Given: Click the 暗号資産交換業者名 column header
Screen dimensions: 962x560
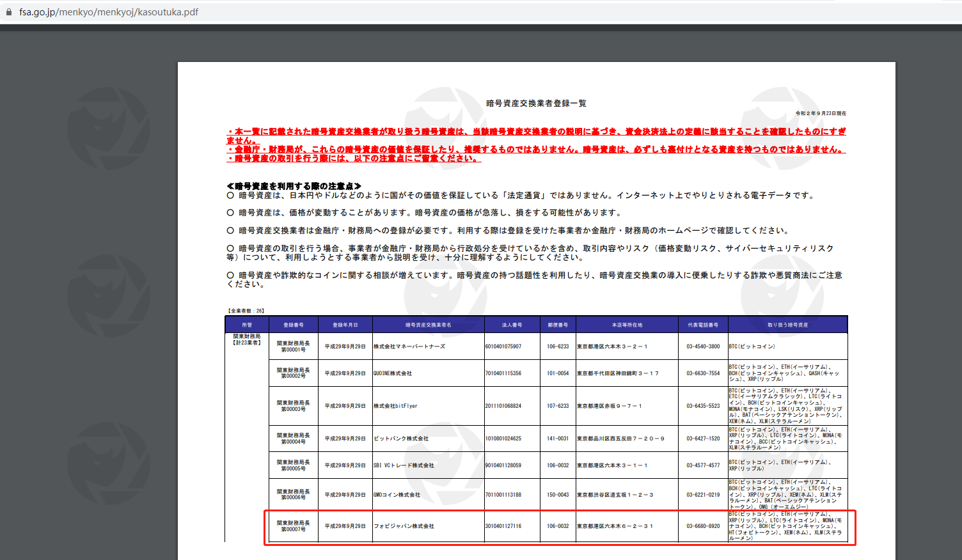Looking at the screenshot, I should 428,325.
